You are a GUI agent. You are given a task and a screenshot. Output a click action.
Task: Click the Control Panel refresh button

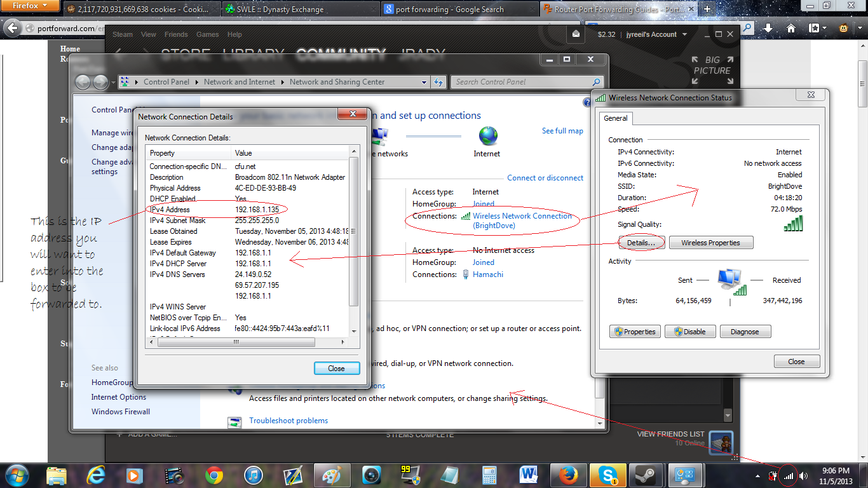438,82
